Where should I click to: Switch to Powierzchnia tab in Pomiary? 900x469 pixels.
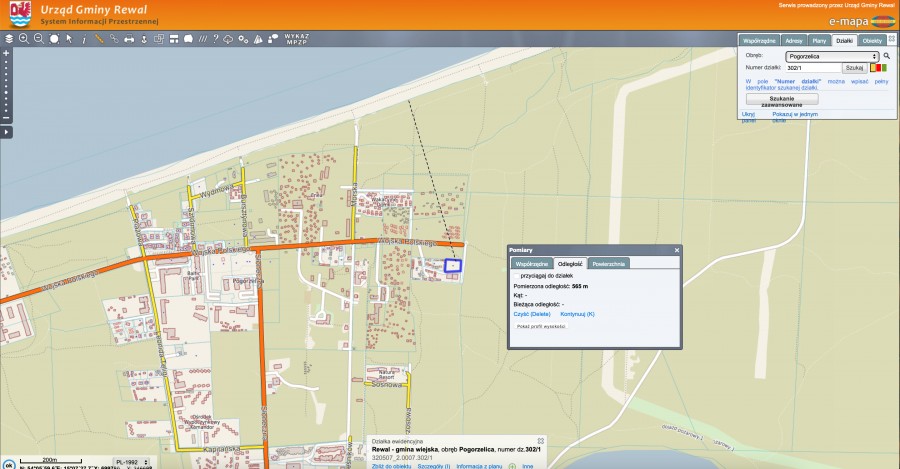[608, 264]
